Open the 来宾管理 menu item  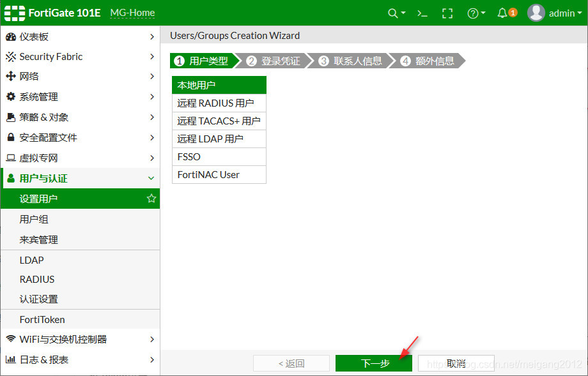[x=81, y=239]
